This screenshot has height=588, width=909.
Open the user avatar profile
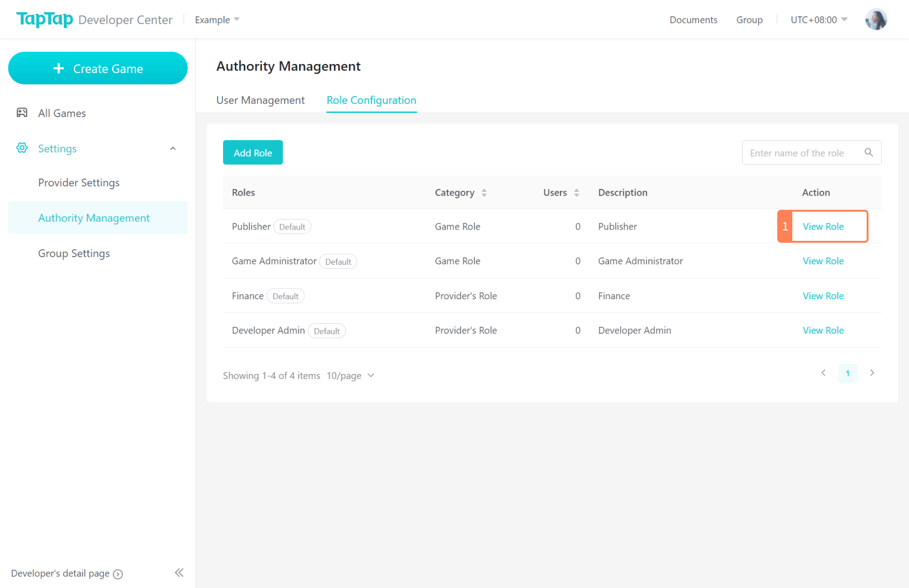(x=876, y=19)
